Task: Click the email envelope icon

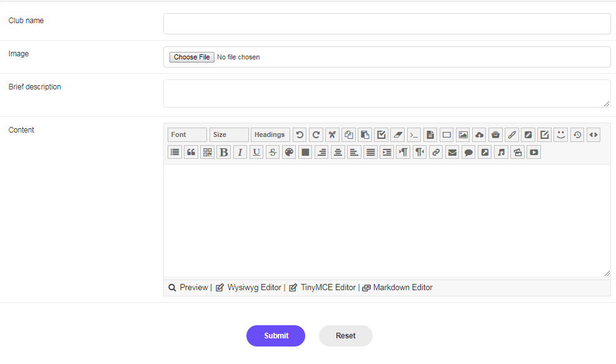Action: click(452, 152)
